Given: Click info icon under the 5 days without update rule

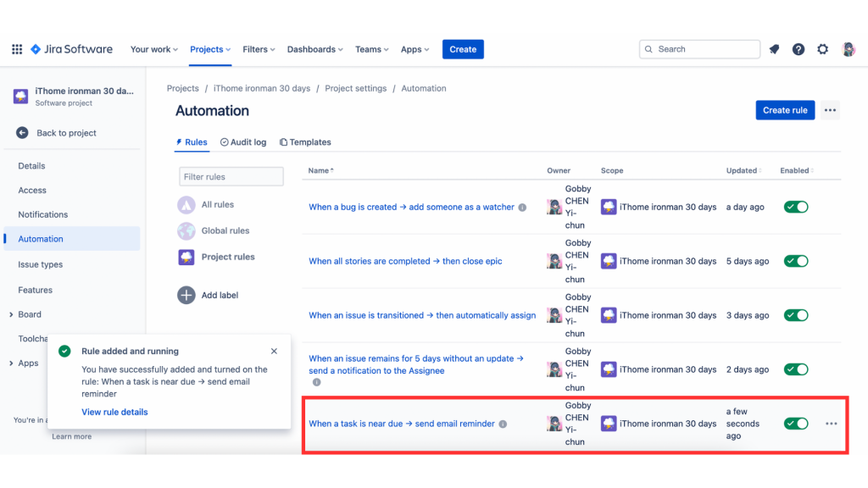Looking at the screenshot, I should (316, 382).
